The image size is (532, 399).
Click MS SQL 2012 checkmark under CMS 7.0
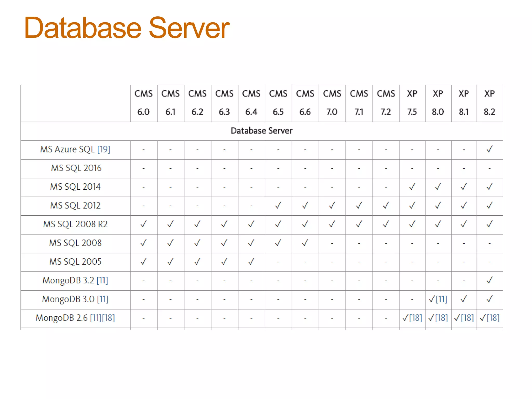click(x=332, y=205)
